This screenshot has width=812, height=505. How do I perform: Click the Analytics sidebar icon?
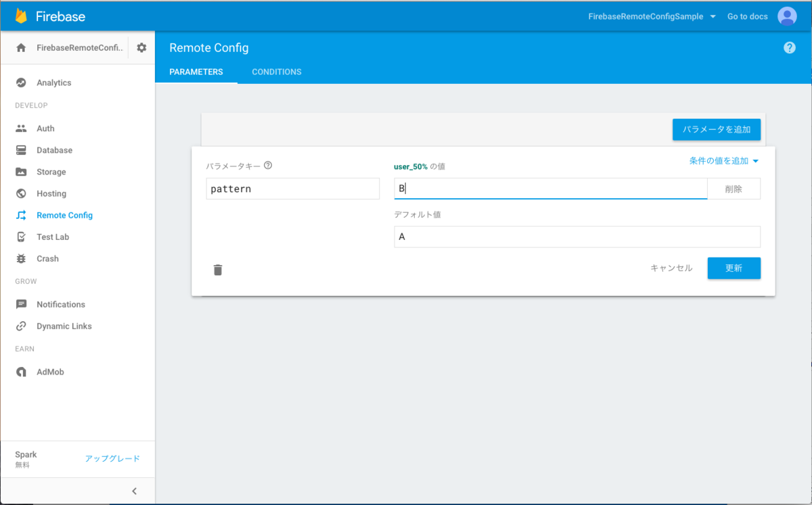point(21,82)
